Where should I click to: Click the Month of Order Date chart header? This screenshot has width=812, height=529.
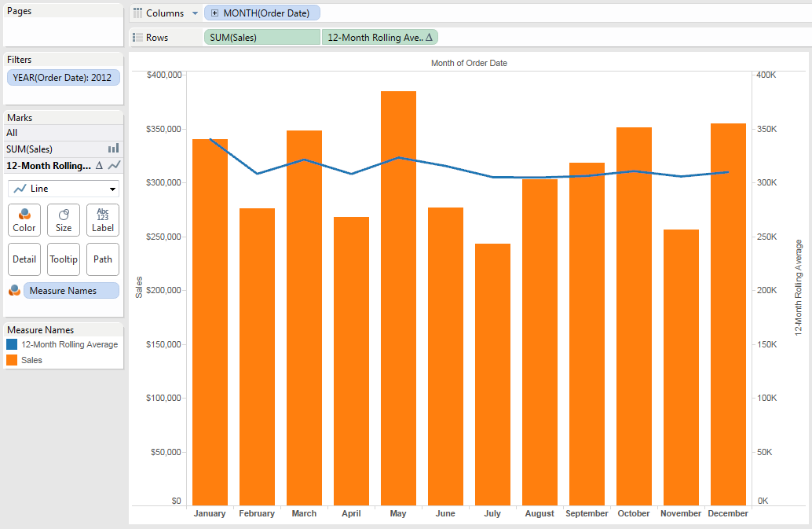469,63
